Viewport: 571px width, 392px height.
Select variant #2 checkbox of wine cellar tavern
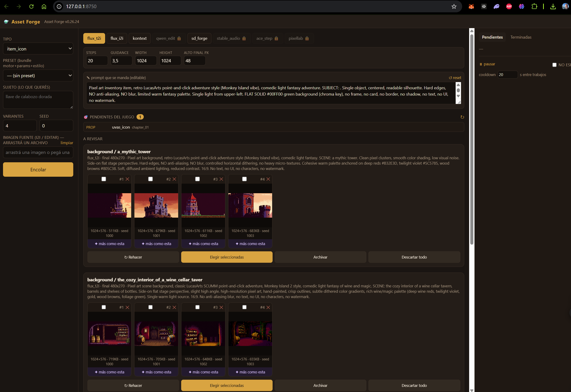tap(151, 307)
